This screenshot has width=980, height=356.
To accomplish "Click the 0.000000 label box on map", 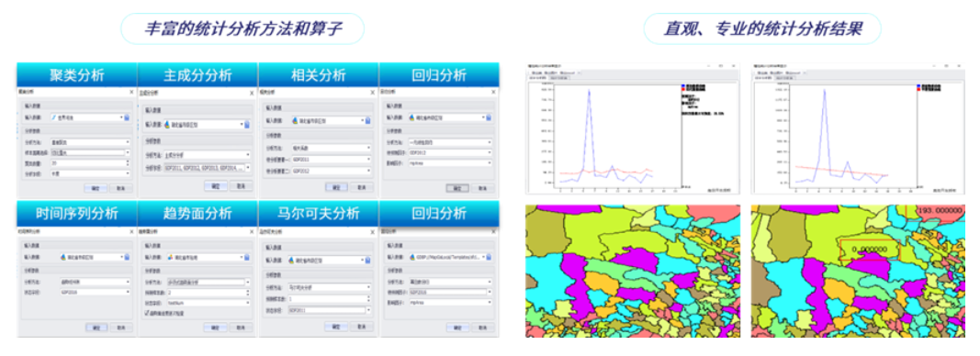I will point(869,249).
